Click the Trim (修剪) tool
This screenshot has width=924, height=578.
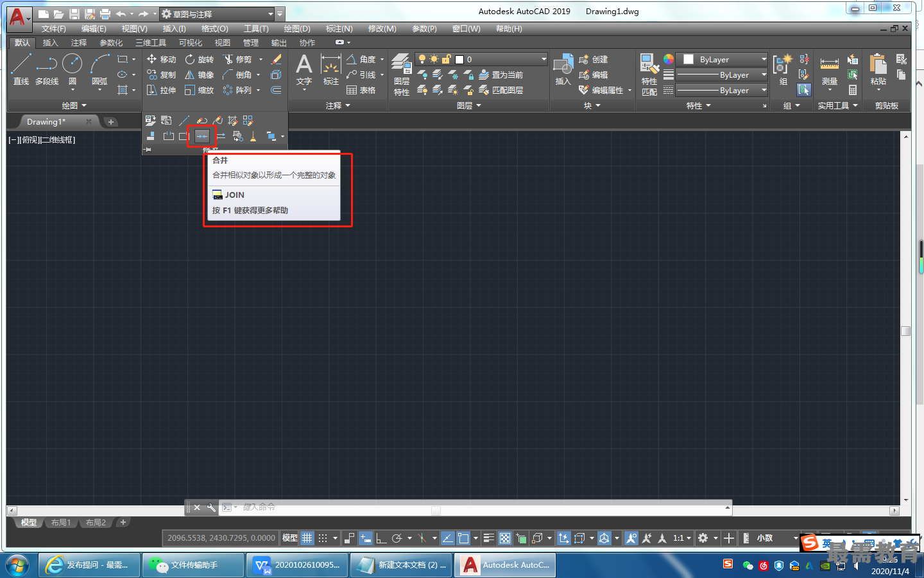[238, 59]
